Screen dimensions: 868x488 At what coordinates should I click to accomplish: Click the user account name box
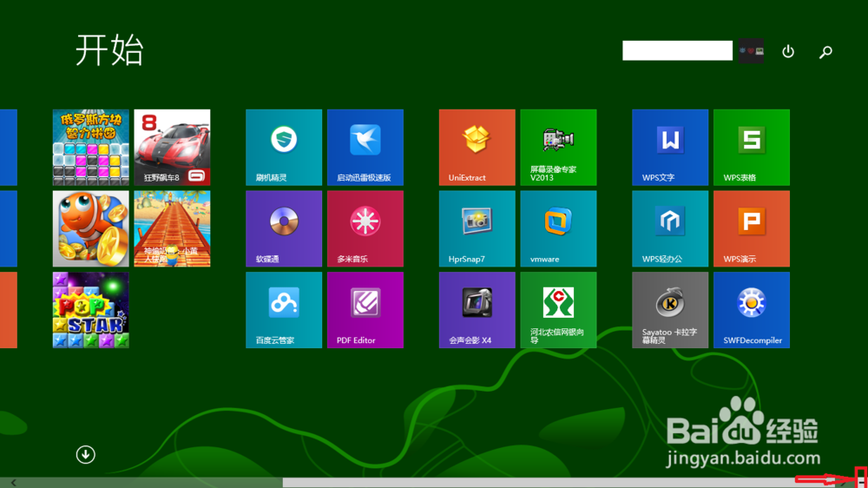click(678, 50)
